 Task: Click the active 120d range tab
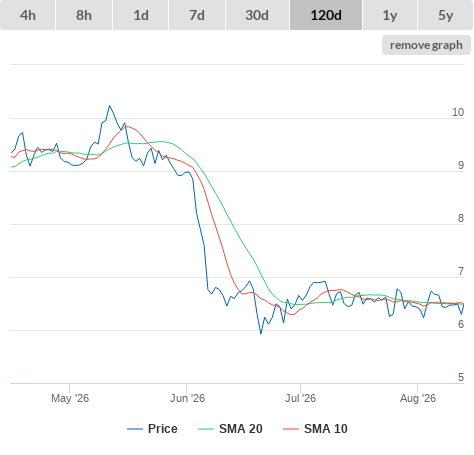326,15
